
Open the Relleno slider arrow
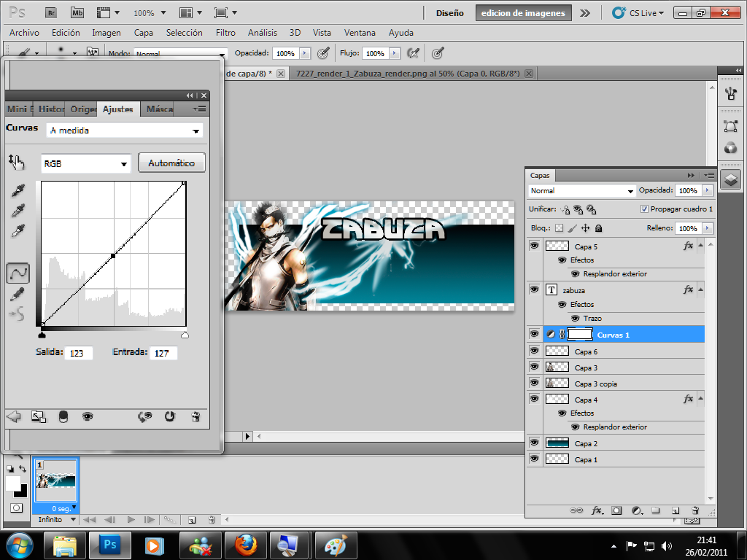tap(708, 228)
